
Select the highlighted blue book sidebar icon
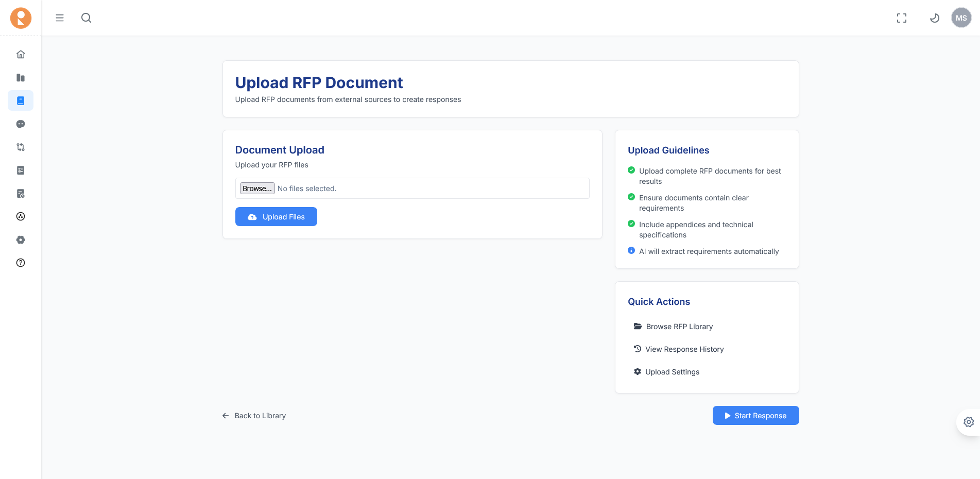coord(21,101)
